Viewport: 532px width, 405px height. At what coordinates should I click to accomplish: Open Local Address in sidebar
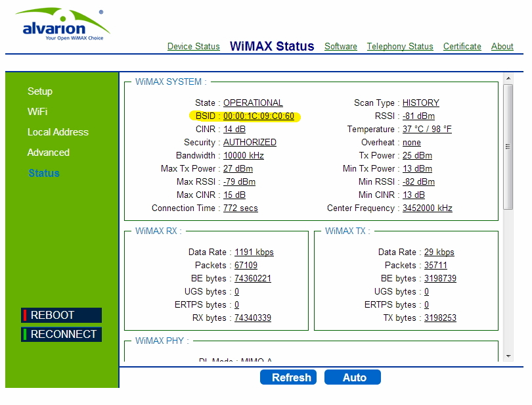58,132
